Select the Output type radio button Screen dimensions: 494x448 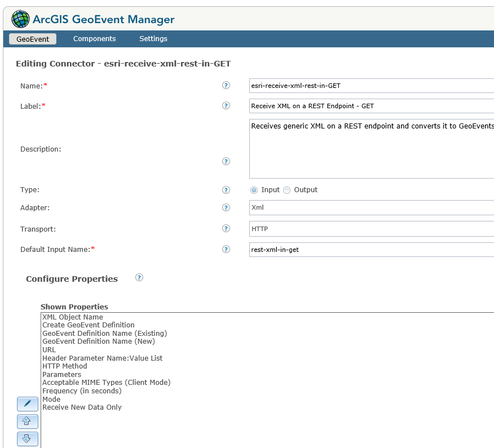[286, 190]
